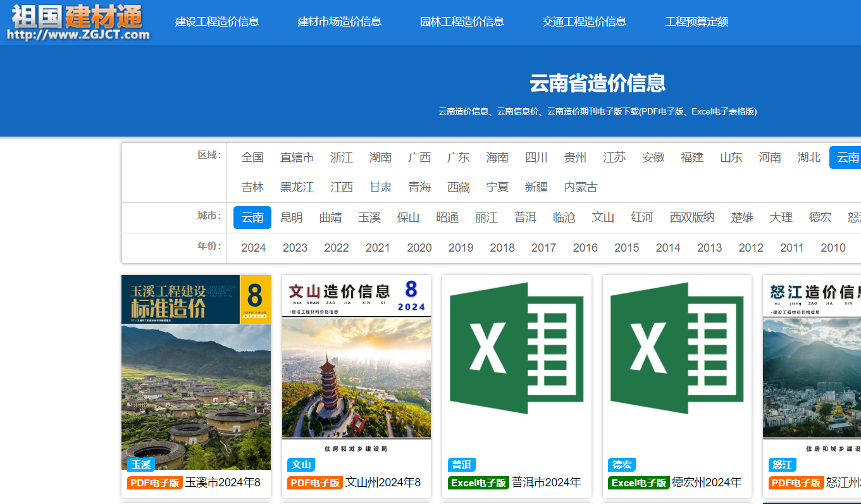The image size is (861, 504).
Task: Select region 全国
Action: (x=252, y=157)
